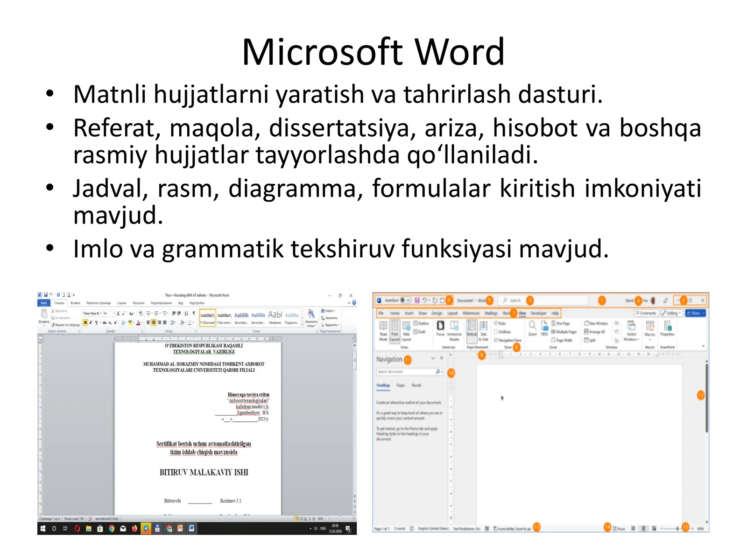Click Arrange All in Window group

[594, 332]
